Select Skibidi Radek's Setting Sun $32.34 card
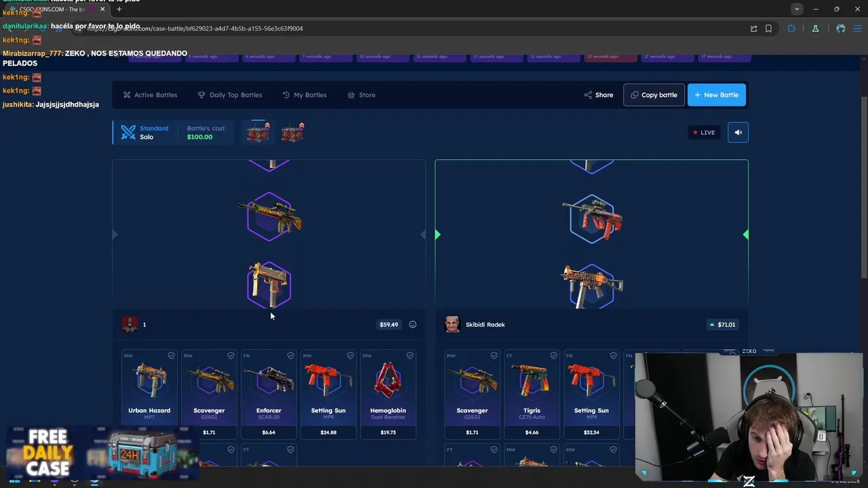Viewport: 868px width, 488px height. 591,394
